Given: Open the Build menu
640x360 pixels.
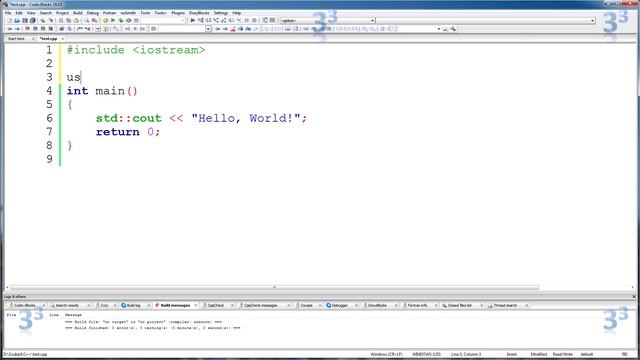Looking at the screenshot, I should (x=78, y=13).
